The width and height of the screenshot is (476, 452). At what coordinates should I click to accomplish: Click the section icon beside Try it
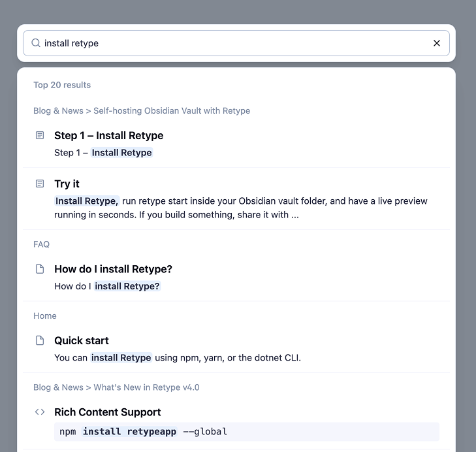[40, 184]
